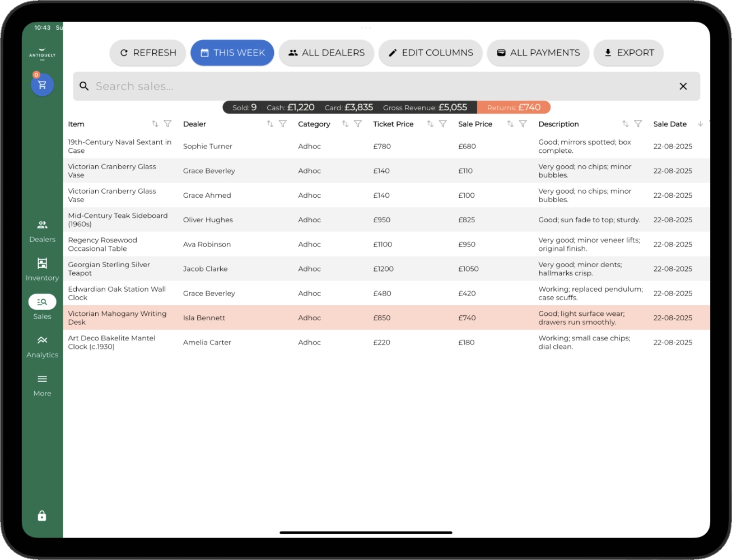Click dealer Ava Robinson
This screenshot has height=560, width=732.
207,244
